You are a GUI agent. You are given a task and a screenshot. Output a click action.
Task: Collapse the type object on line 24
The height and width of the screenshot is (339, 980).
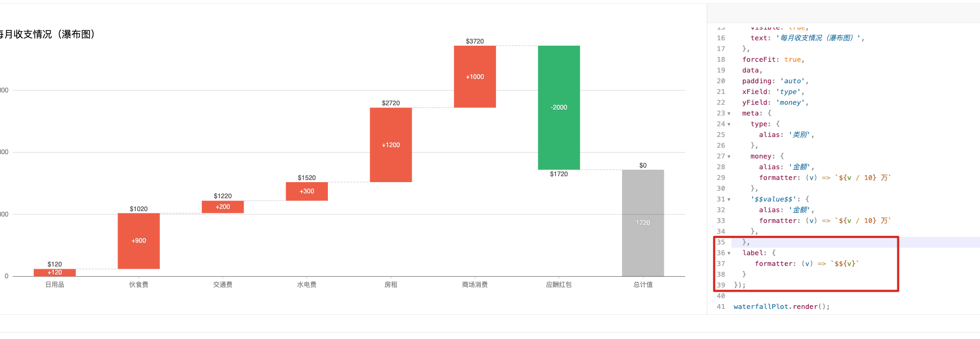(728, 124)
